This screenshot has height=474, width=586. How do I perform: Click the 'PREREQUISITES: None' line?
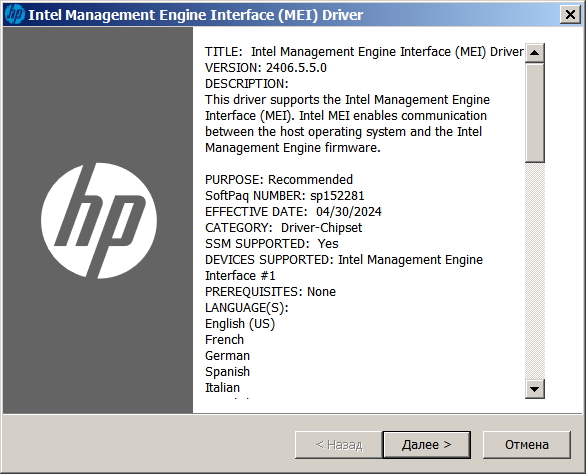(x=270, y=292)
